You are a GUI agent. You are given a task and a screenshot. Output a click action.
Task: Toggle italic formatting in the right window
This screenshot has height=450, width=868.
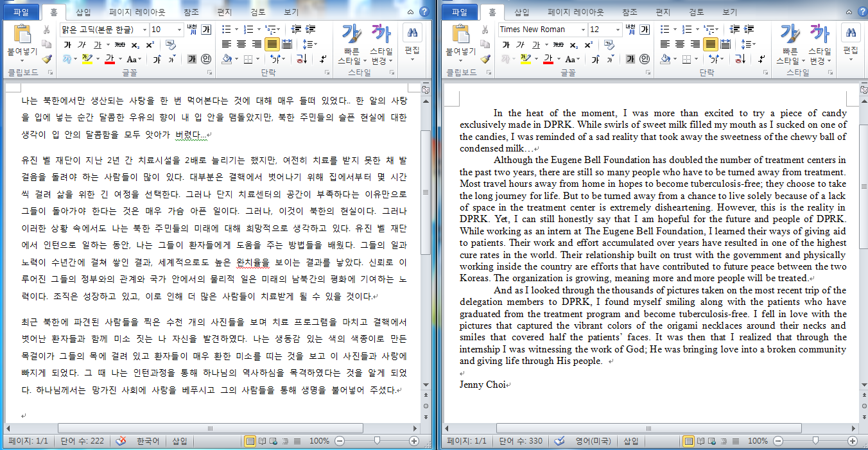pyautogui.click(x=520, y=45)
